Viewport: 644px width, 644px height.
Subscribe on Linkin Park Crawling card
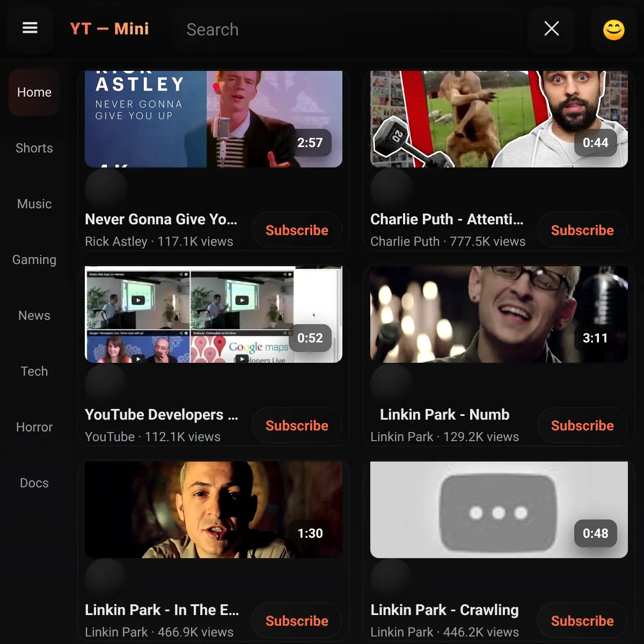tap(582, 621)
